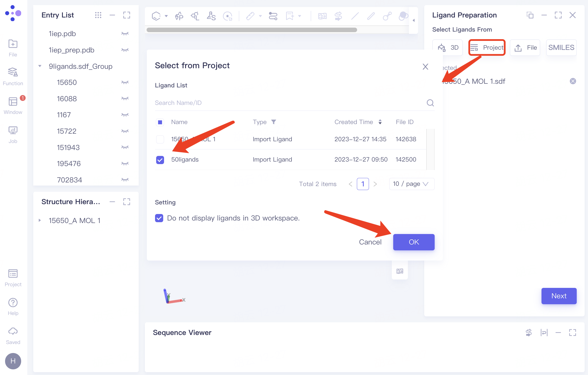
Task: Check the 15650_A MOL 1 row checkbox
Action: 160,139
